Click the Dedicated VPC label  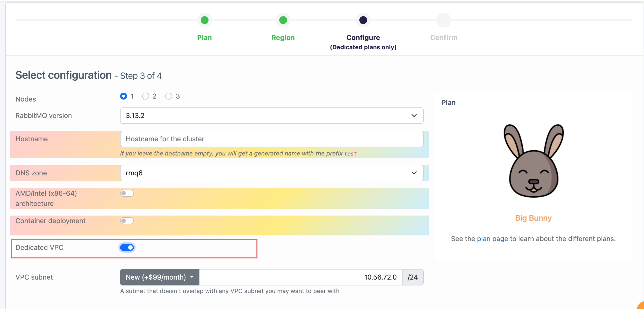(x=39, y=247)
